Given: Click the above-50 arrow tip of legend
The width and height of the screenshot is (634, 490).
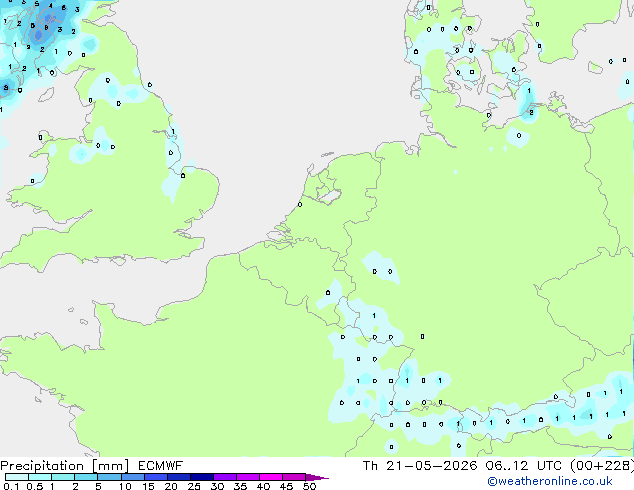Looking at the screenshot, I should point(317,477).
